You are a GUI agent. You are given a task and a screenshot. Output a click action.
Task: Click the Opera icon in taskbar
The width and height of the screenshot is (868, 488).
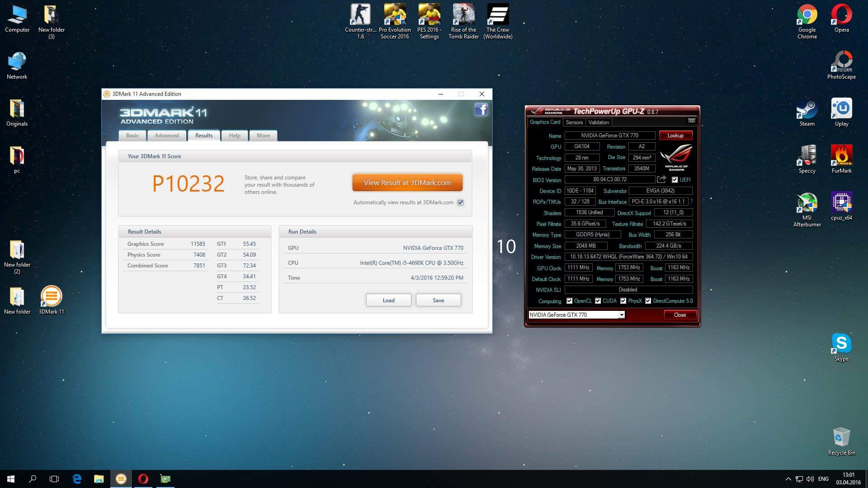point(143,479)
